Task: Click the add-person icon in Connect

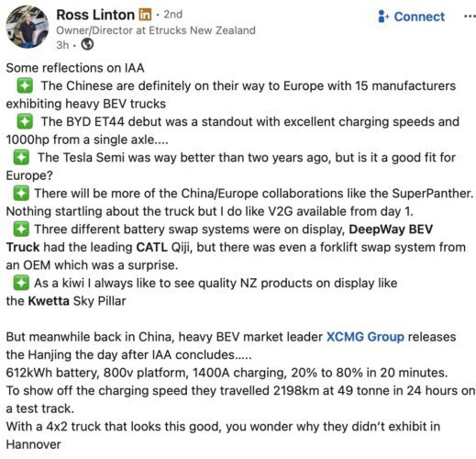Action: point(383,17)
